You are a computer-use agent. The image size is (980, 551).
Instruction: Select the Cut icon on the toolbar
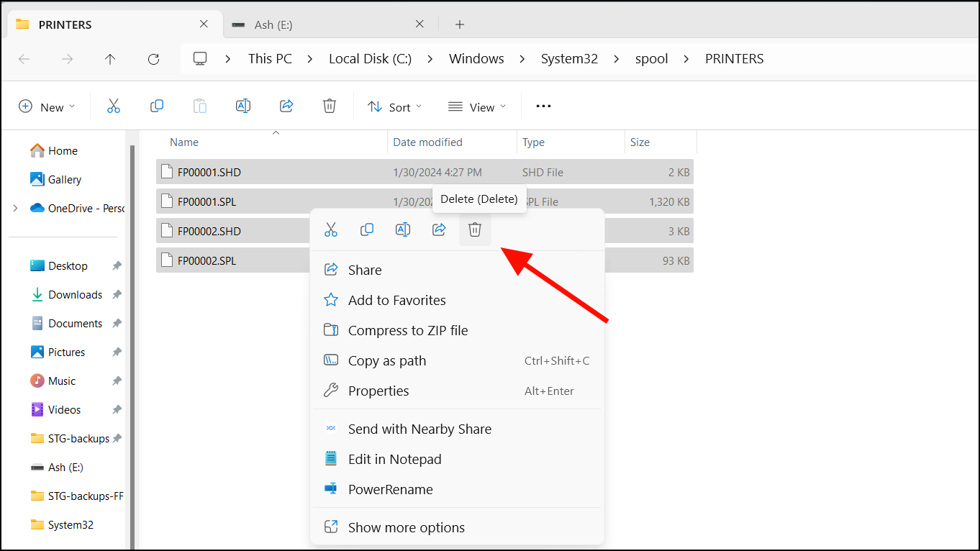tap(114, 106)
